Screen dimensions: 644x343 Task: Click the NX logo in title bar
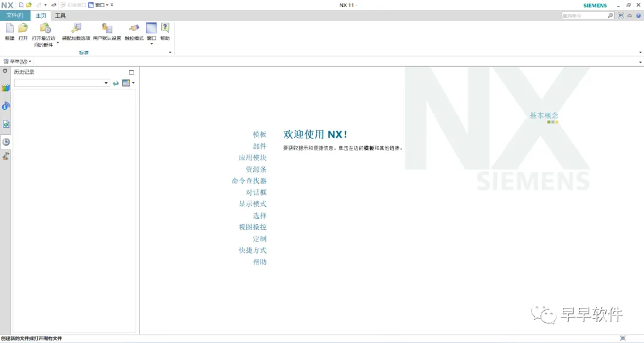[7, 5]
